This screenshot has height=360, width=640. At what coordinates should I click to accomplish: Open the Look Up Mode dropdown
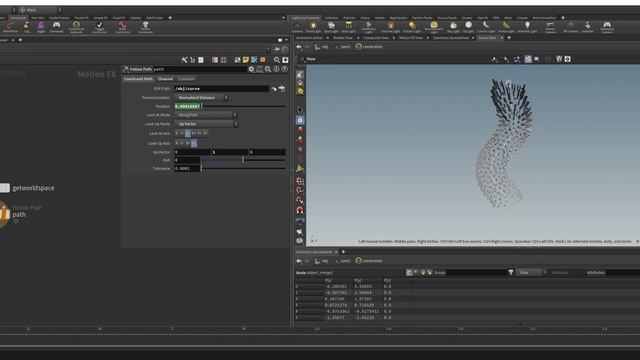pyautogui.click(x=206, y=124)
